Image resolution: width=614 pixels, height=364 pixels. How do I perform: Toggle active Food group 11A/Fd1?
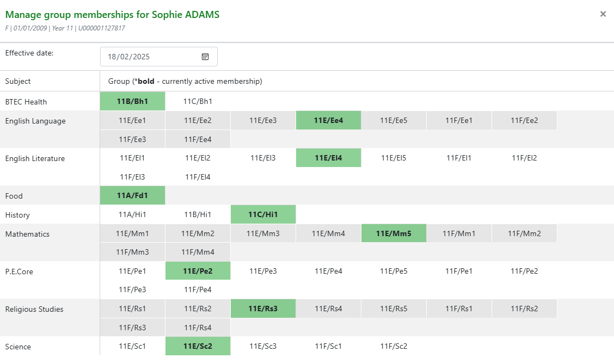pos(132,195)
